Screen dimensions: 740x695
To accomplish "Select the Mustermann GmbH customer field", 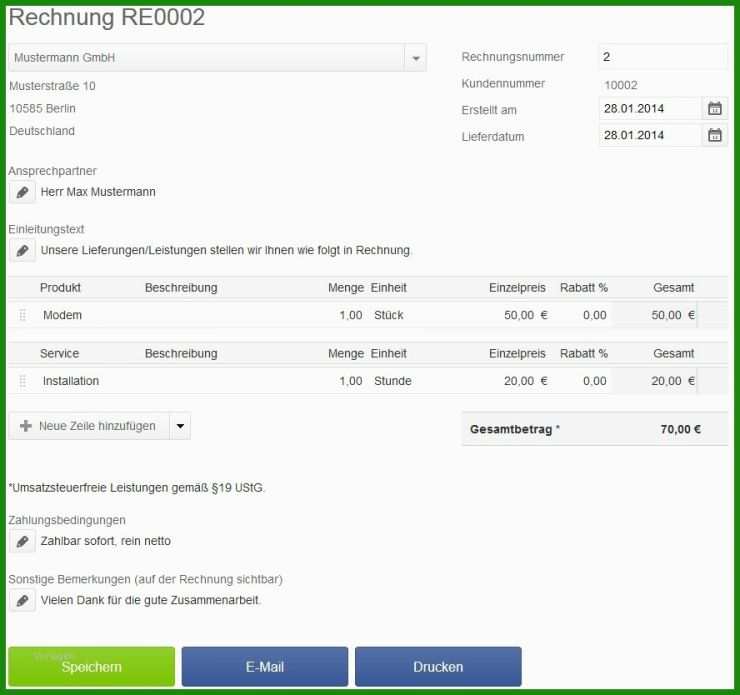I will pos(206,58).
